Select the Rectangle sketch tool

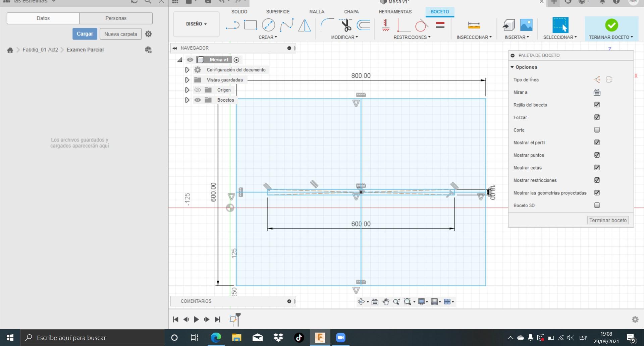coord(250,25)
